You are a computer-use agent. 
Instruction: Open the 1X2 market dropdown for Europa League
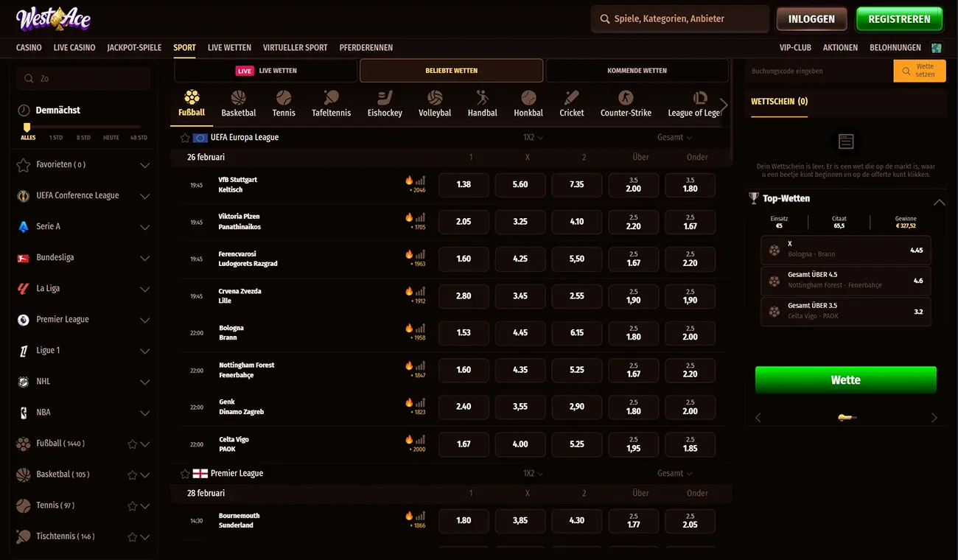pos(533,138)
